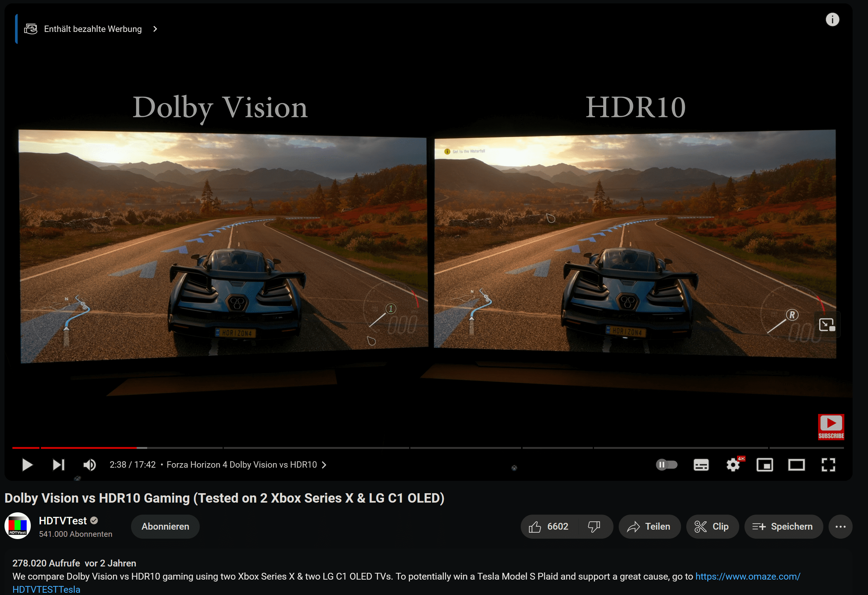868x595 pixels.
Task: Open the HDTVTest channel avatar
Action: 18,526
